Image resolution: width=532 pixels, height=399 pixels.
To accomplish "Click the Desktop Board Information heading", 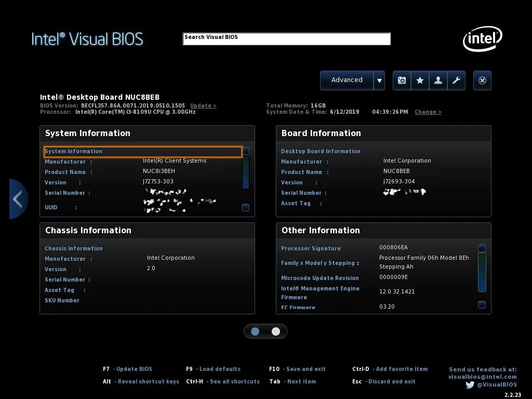I will tap(321, 151).
